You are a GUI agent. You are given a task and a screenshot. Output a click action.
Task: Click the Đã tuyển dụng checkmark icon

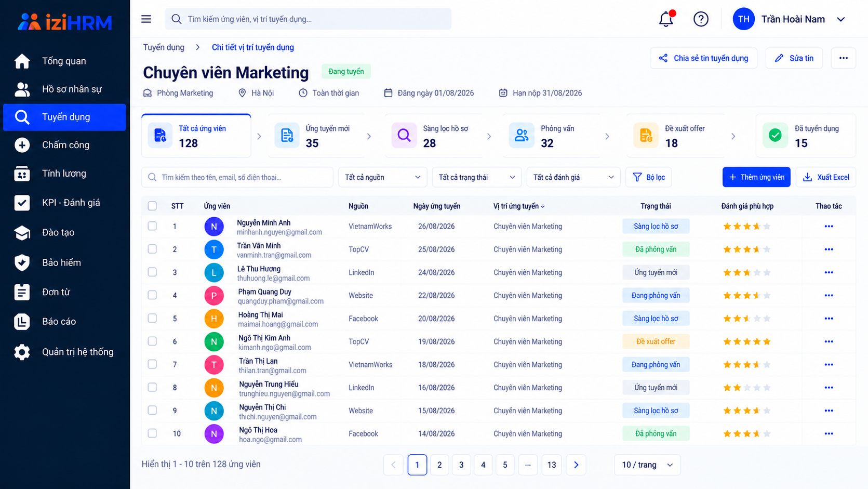click(x=775, y=136)
